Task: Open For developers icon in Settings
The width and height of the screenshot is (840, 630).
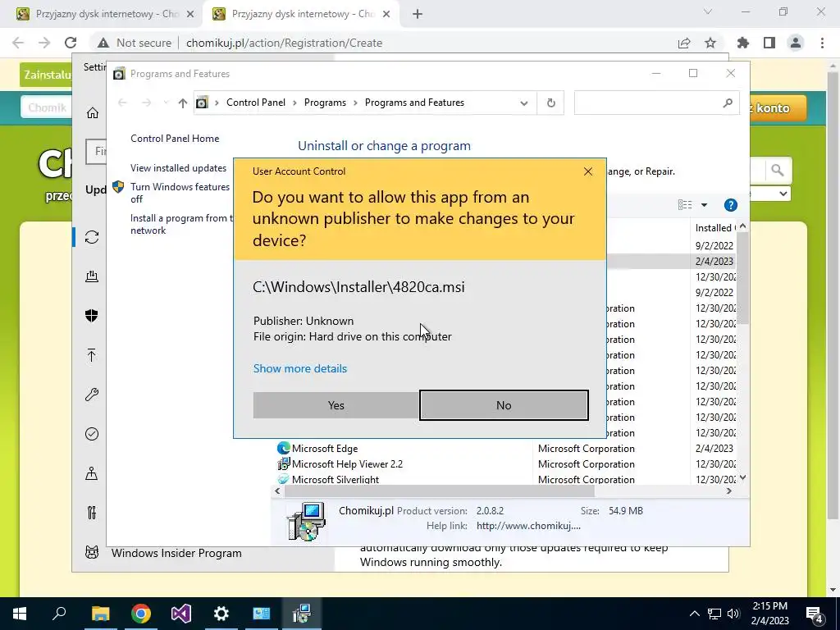Action: 92,513
